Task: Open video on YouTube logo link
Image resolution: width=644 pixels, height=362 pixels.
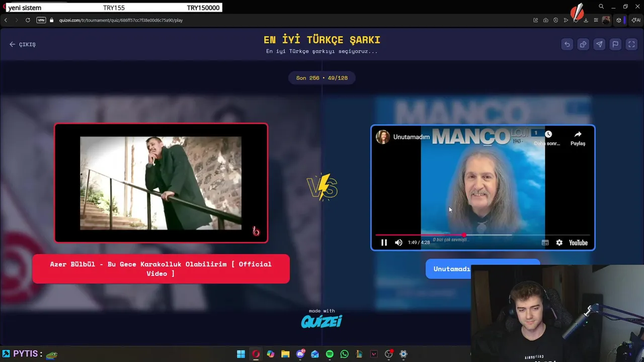Action: click(x=578, y=242)
